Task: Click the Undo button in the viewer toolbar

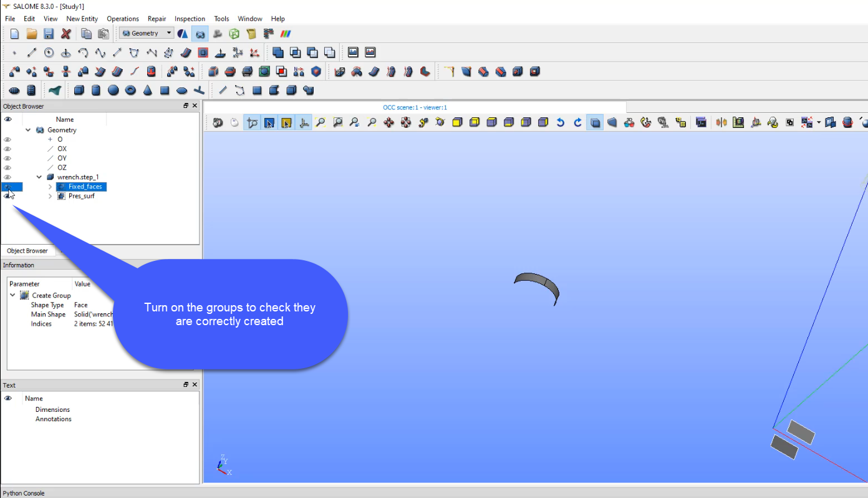Action: pyautogui.click(x=559, y=122)
